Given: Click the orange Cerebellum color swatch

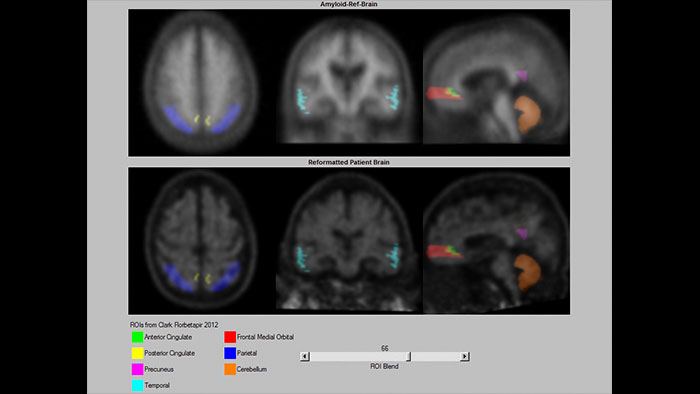Looking at the screenshot, I should click(230, 369).
